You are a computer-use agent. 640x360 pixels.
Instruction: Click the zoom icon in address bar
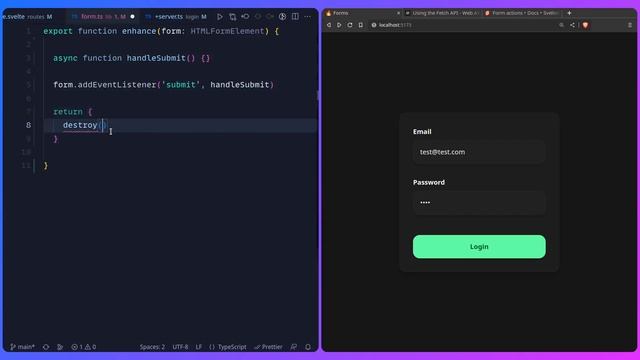point(562,25)
